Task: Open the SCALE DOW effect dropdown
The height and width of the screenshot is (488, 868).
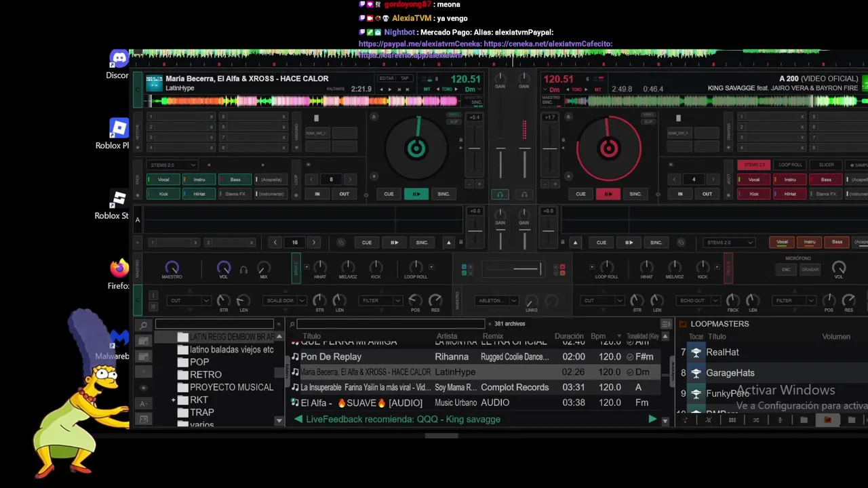Action: [285, 300]
